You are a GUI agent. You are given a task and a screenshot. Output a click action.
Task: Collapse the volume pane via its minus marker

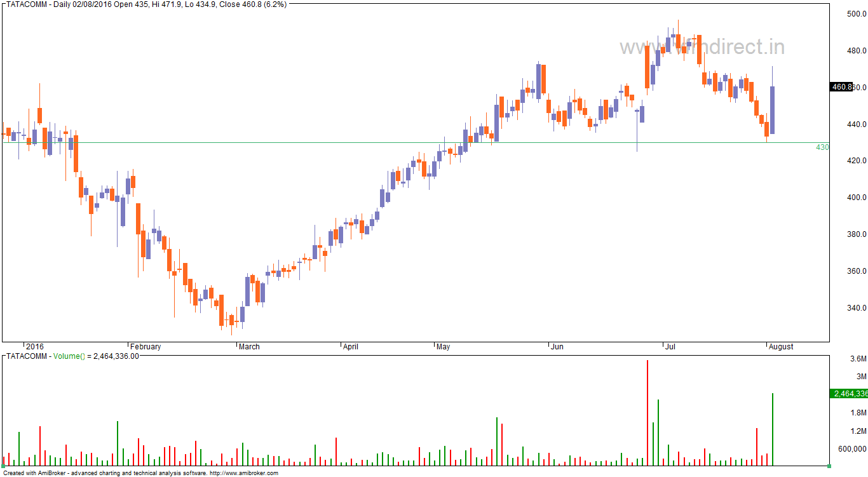point(4,356)
